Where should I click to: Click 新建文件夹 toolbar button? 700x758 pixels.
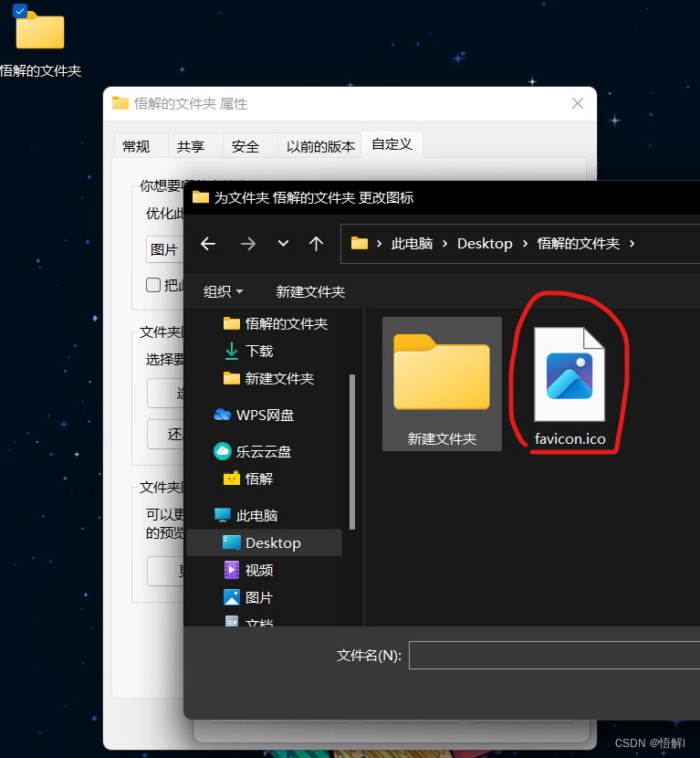click(x=310, y=291)
